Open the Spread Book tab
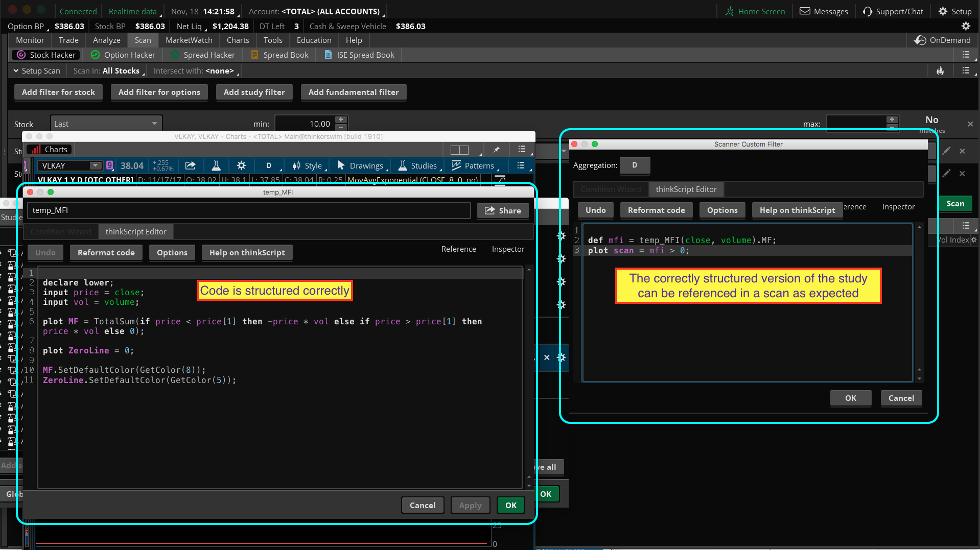This screenshot has width=980, height=550. click(x=279, y=55)
